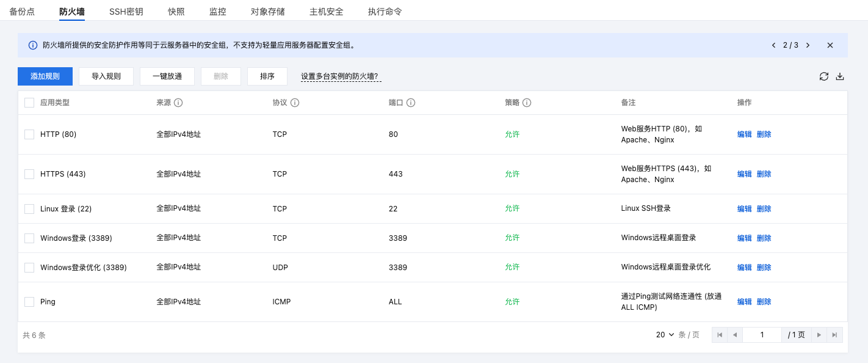Show previous notice with left chevron

coord(774,45)
